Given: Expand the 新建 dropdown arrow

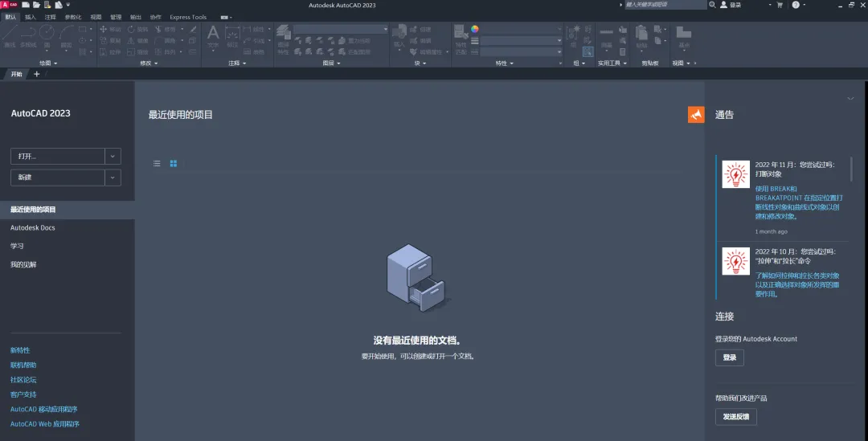Looking at the screenshot, I should coord(113,178).
